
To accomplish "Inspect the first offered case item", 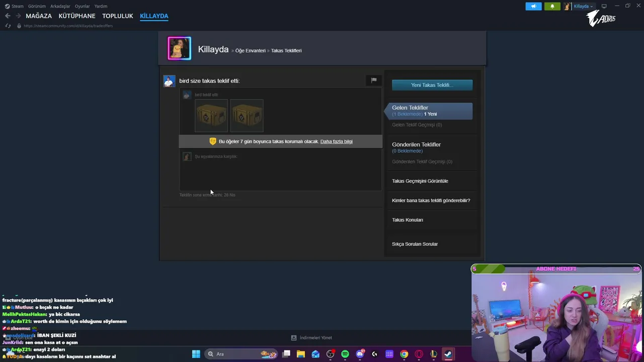I will point(211,116).
